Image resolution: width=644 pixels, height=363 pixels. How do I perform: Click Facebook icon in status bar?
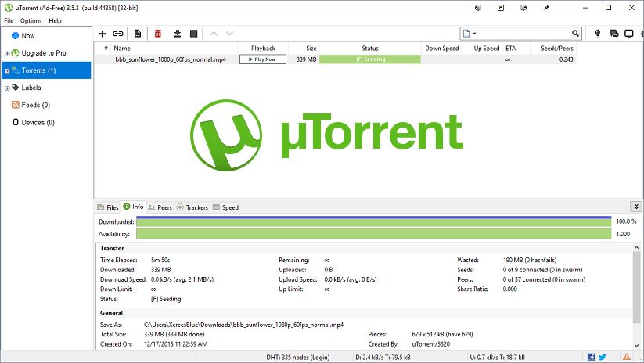tap(591, 357)
